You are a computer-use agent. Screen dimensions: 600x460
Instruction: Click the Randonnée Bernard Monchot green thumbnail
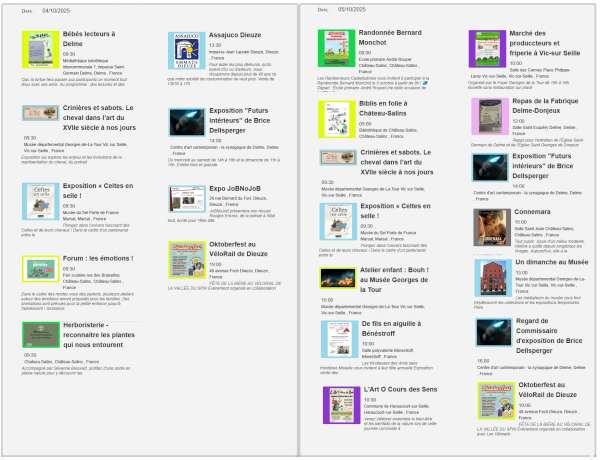[338, 48]
